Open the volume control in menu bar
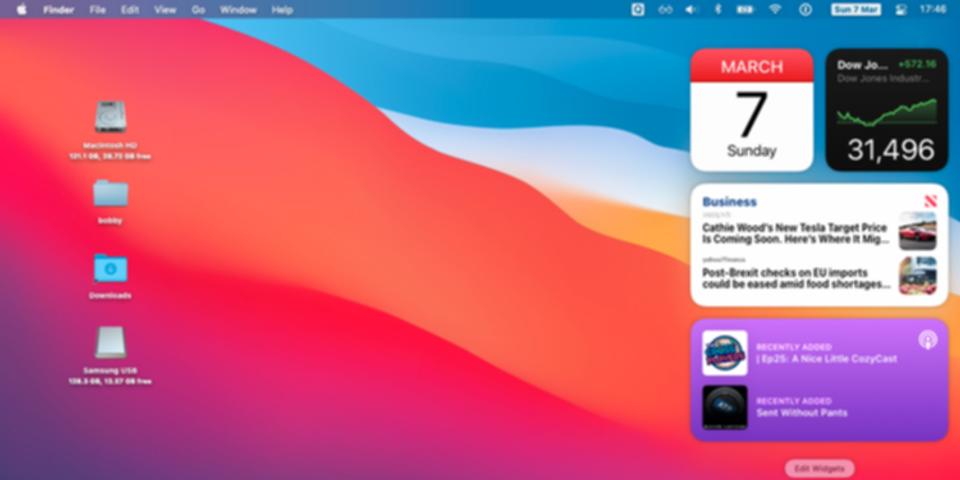This screenshot has width=960, height=480. coord(692,9)
